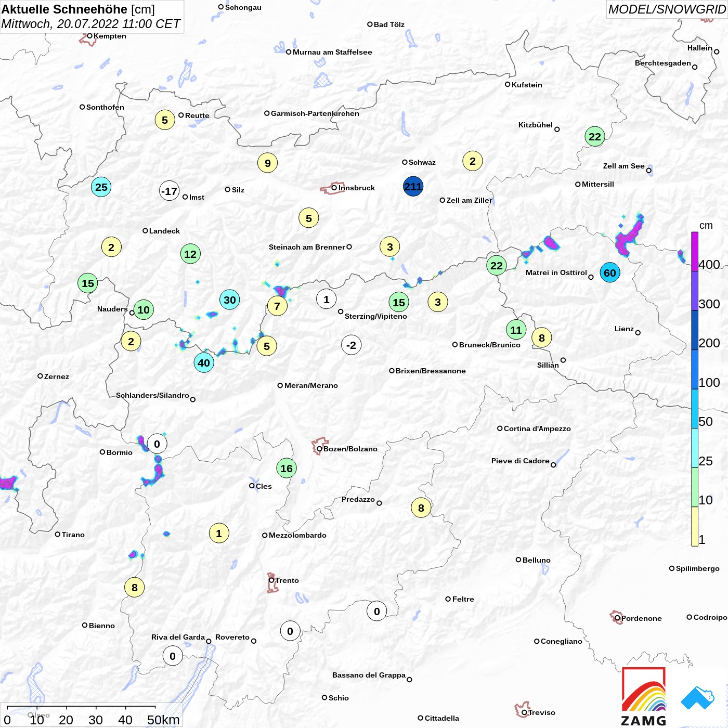Select the dark blue 211 station marker
The image size is (728, 728).
(413, 187)
